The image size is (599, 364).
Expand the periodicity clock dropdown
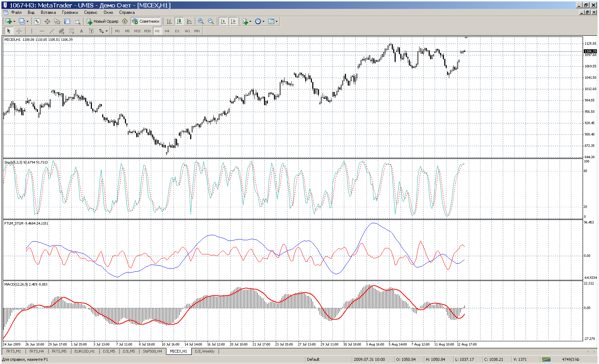[x=263, y=21]
